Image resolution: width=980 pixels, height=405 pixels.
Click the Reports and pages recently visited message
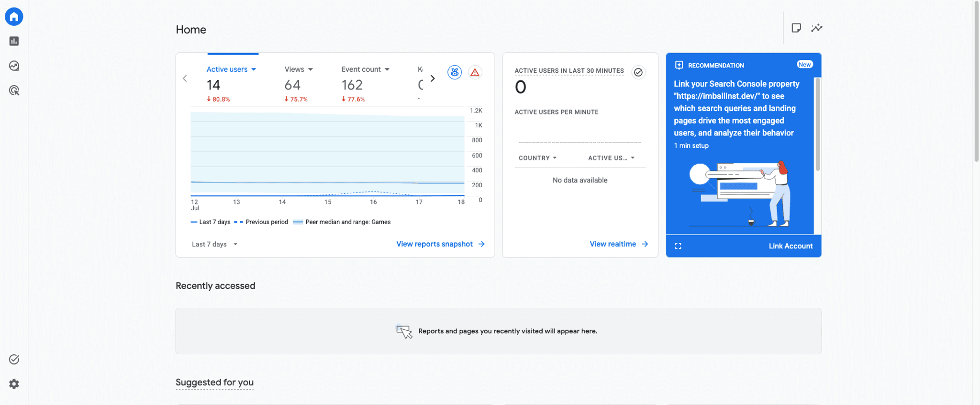click(x=508, y=331)
